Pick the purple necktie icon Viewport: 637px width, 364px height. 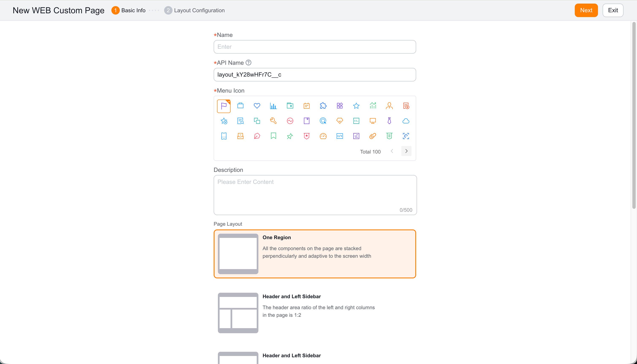click(x=389, y=121)
